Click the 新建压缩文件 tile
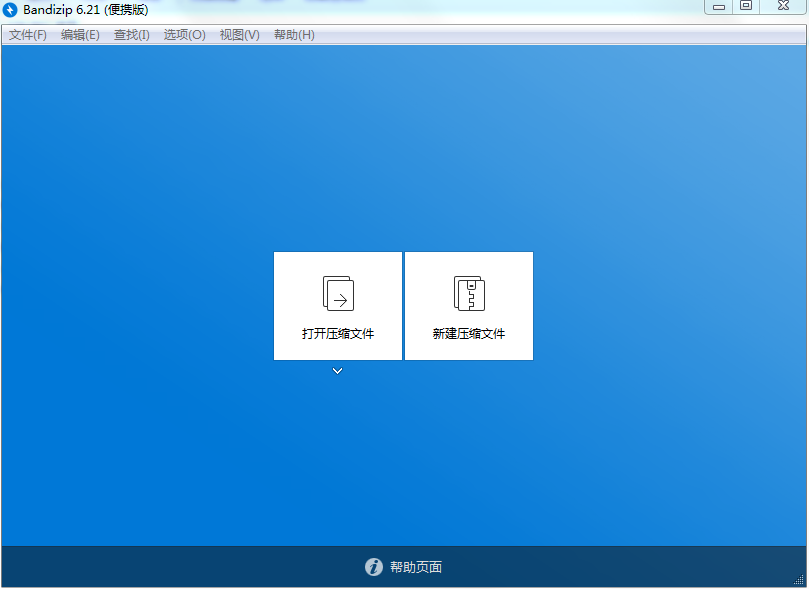The width and height of the screenshot is (809, 589). [x=469, y=306]
